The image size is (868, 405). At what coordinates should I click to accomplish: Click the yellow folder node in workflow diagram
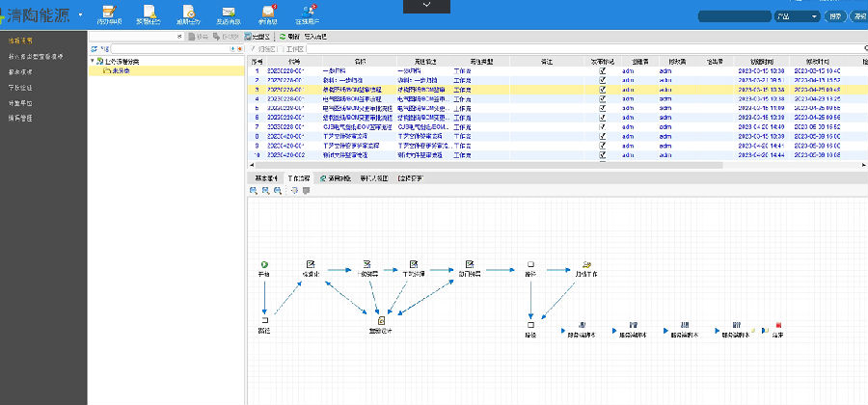(586, 264)
